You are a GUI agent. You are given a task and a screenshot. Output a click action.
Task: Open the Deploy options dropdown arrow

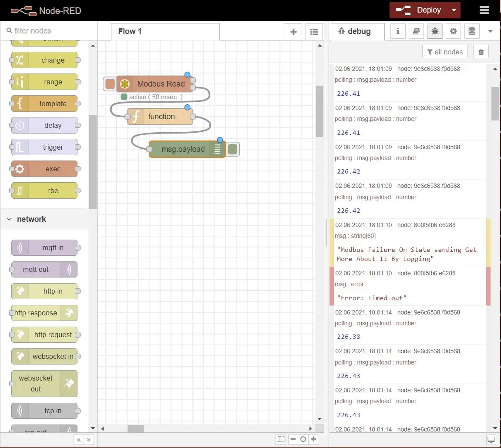pos(454,10)
